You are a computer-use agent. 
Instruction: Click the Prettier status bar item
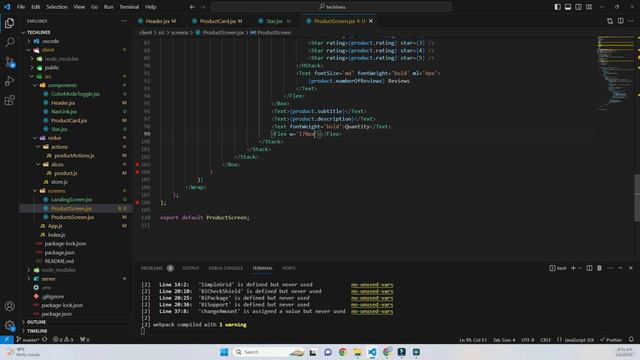click(x=611, y=340)
